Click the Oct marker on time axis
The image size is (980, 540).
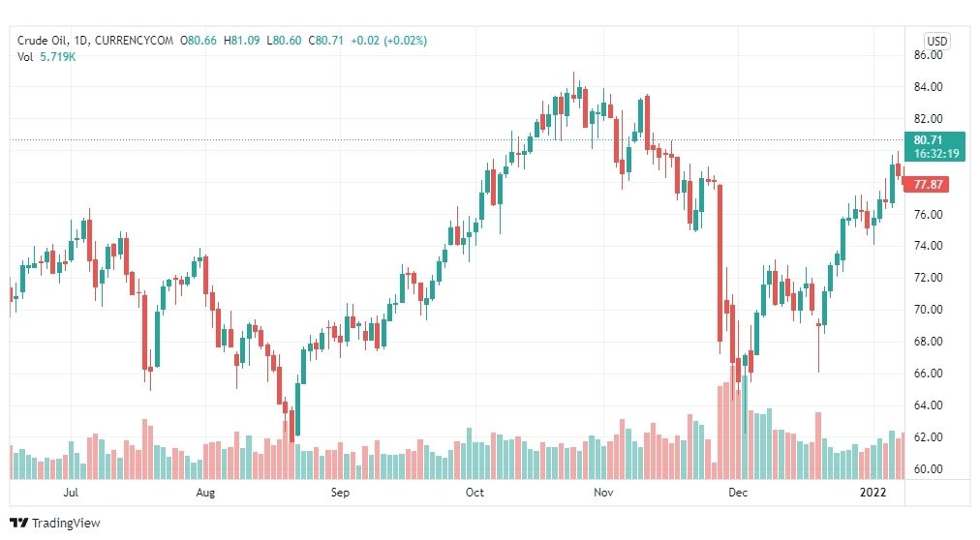click(475, 493)
